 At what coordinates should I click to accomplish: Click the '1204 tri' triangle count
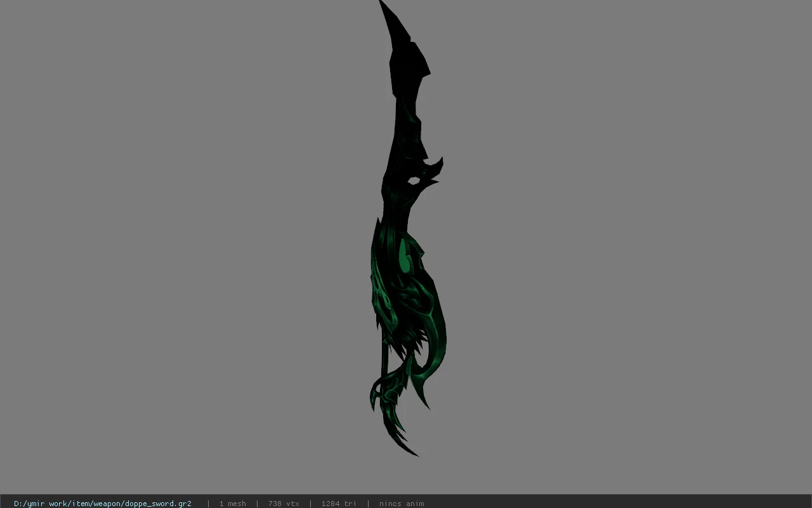tap(339, 504)
